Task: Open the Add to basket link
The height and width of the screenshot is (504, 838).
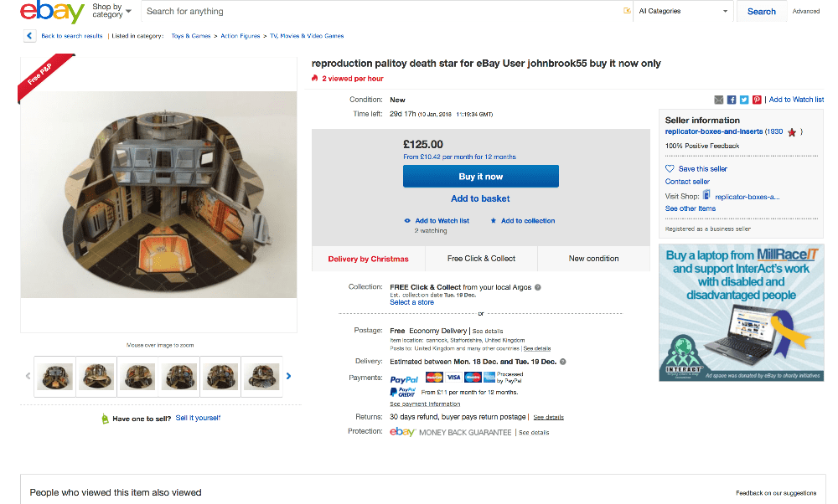Action: point(480,198)
